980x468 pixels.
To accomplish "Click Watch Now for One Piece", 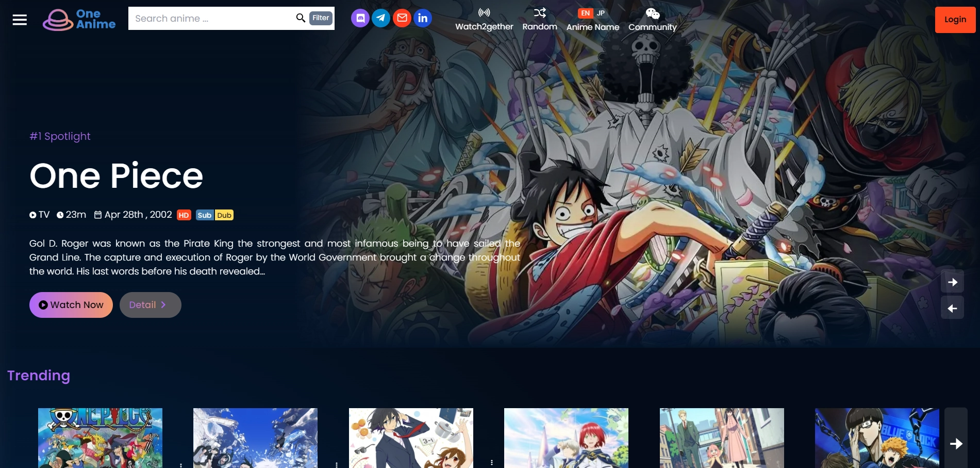I will (x=71, y=305).
